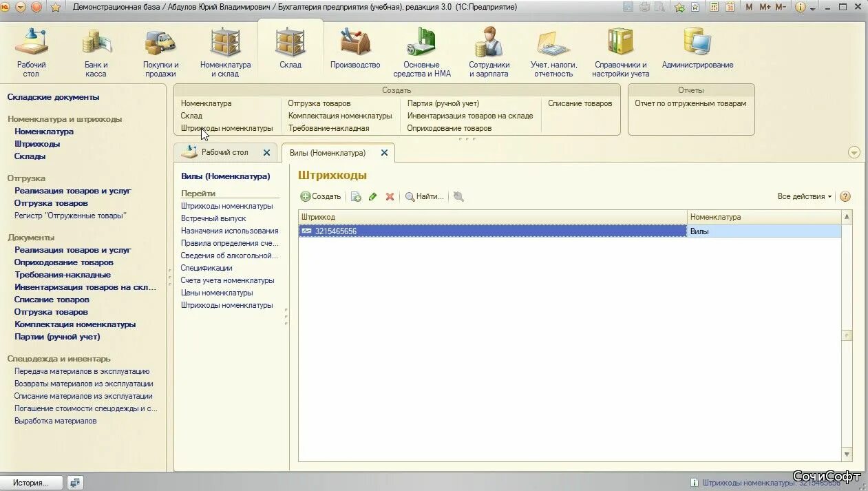Click the Номенклатура column header

point(763,217)
